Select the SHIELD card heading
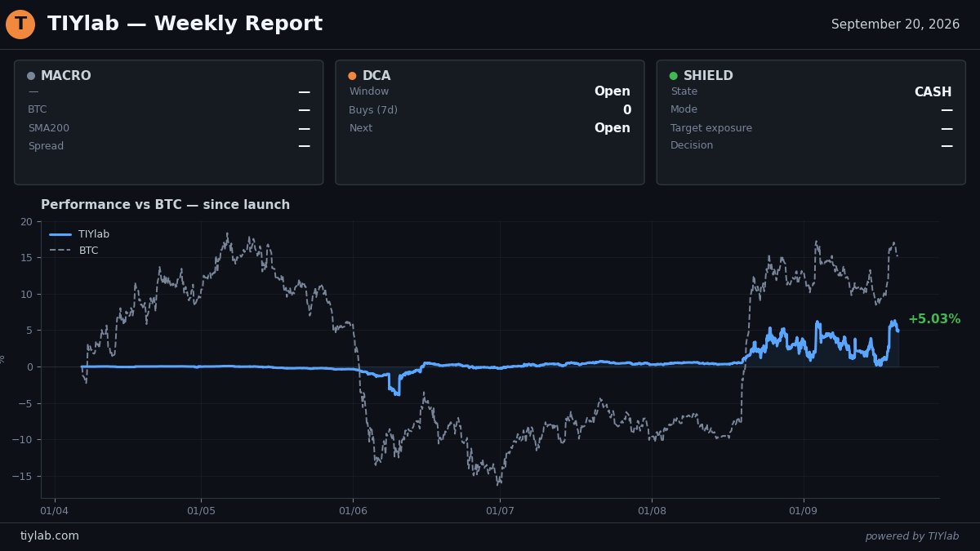980x551 pixels. point(708,76)
